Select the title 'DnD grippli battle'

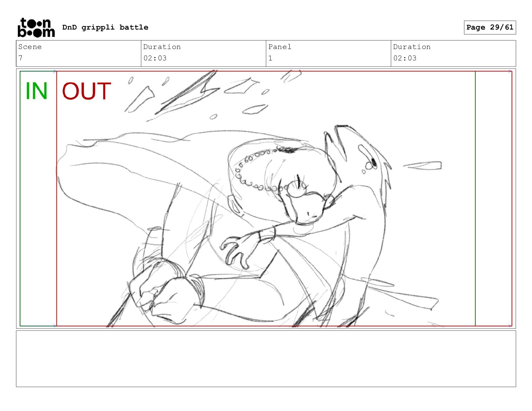tap(105, 27)
